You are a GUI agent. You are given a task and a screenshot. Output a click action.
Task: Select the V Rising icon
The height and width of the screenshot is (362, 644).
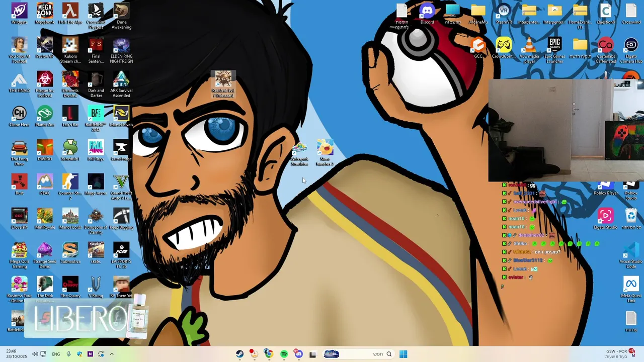96,287
